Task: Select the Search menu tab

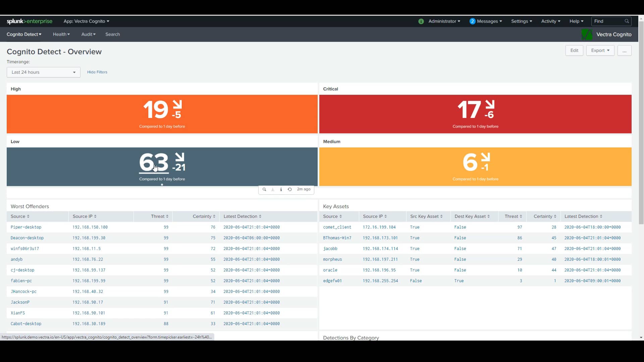Action: [x=112, y=34]
